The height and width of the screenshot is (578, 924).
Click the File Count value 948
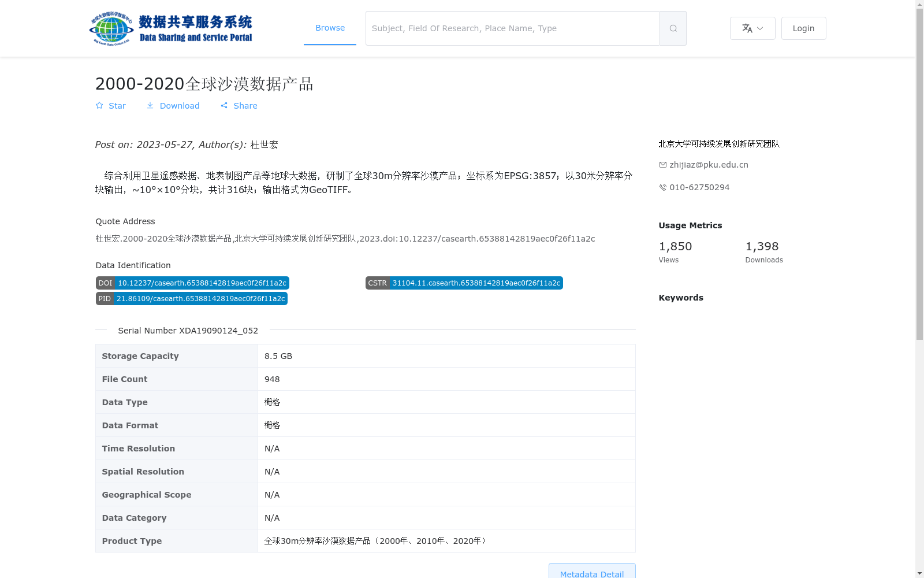(x=272, y=379)
